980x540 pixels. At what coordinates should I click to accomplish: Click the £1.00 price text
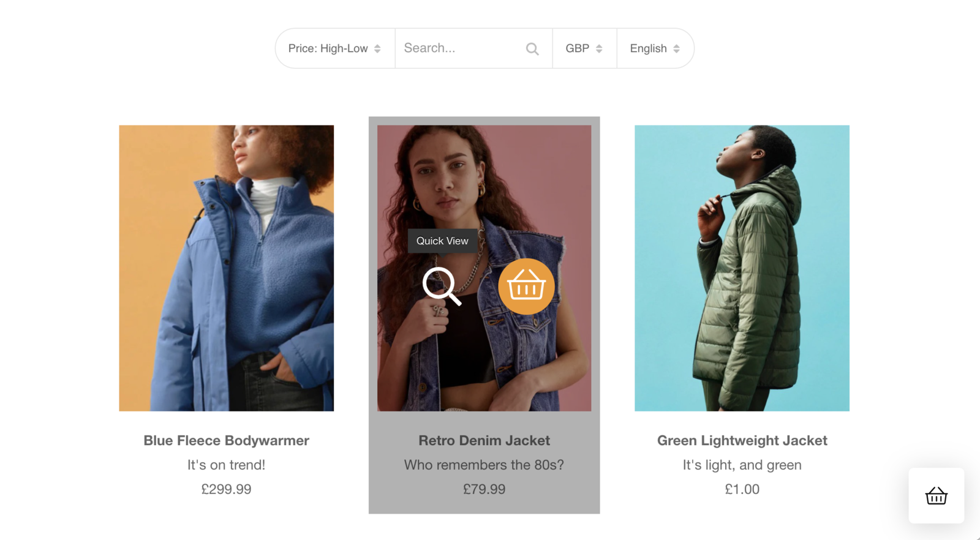coord(742,489)
